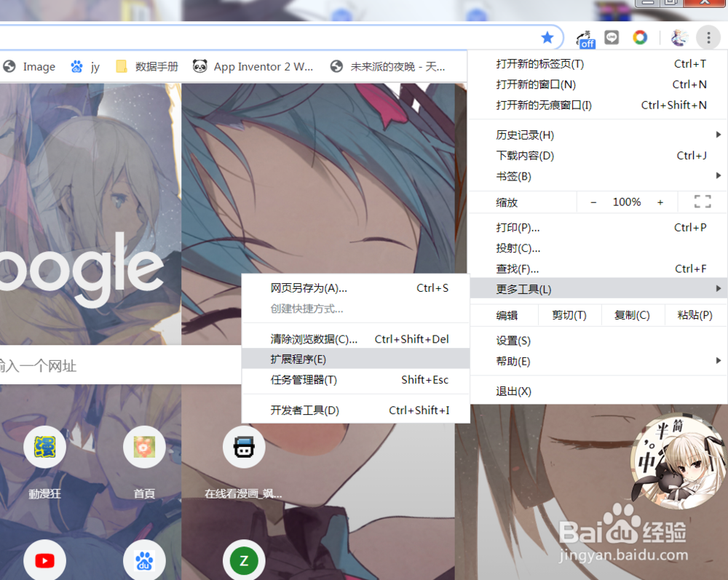Select 开发者工具(D)
The image size is (728, 580).
point(356,410)
